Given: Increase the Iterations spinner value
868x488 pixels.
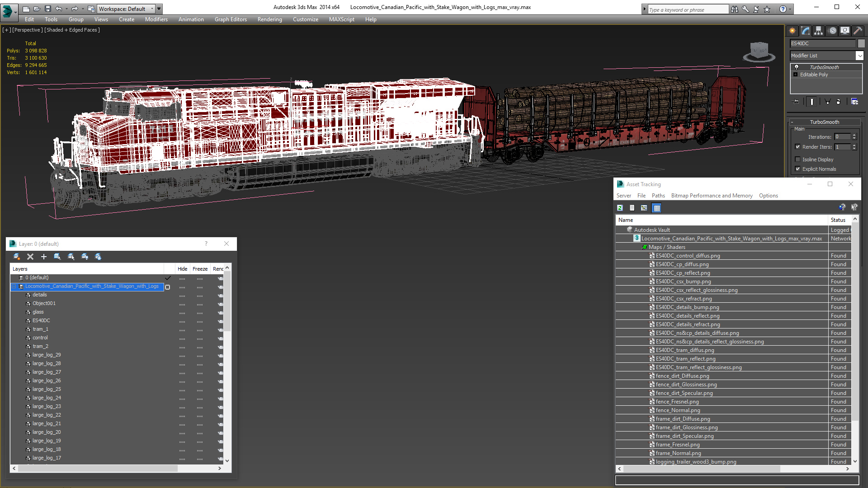Looking at the screenshot, I should tap(854, 135).
